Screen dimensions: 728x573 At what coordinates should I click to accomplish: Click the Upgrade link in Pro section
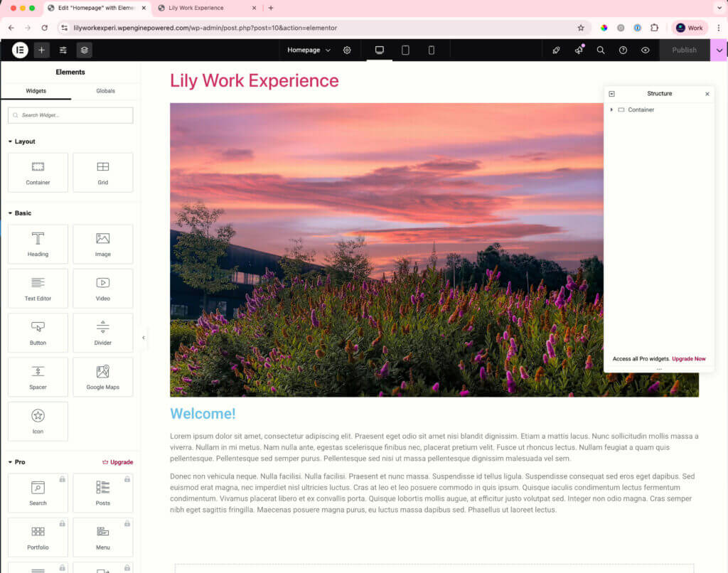tap(118, 462)
